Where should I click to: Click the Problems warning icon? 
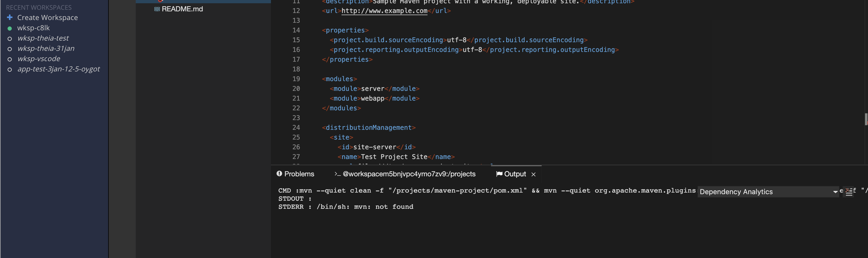pos(279,173)
